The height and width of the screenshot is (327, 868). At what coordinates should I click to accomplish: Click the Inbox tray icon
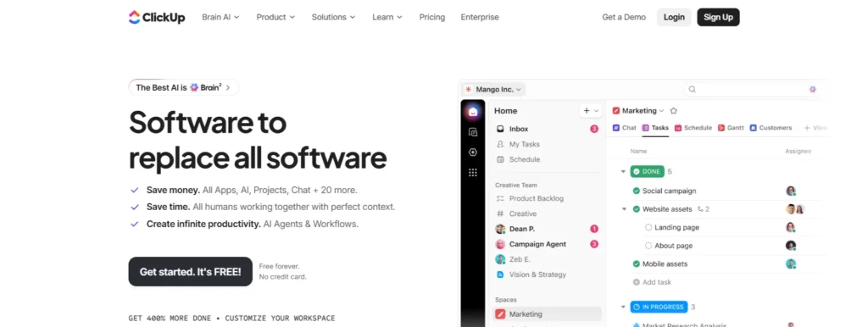click(500, 129)
